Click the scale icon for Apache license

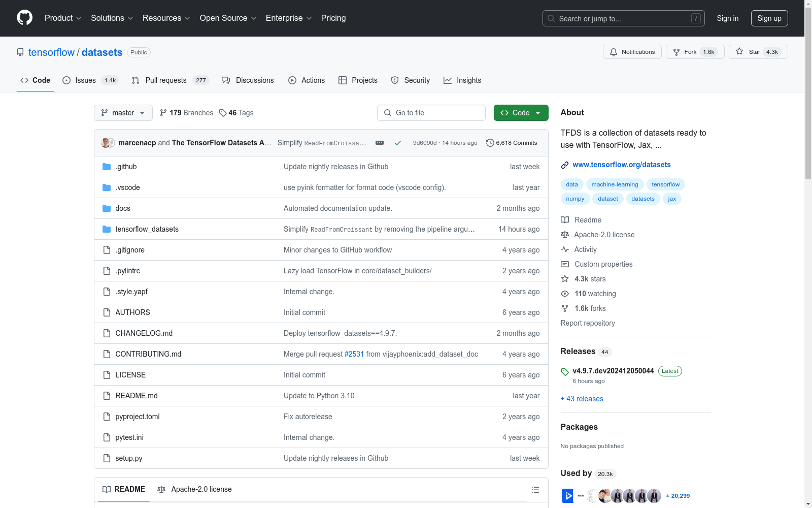pyautogui.click(x=565, y=235)
